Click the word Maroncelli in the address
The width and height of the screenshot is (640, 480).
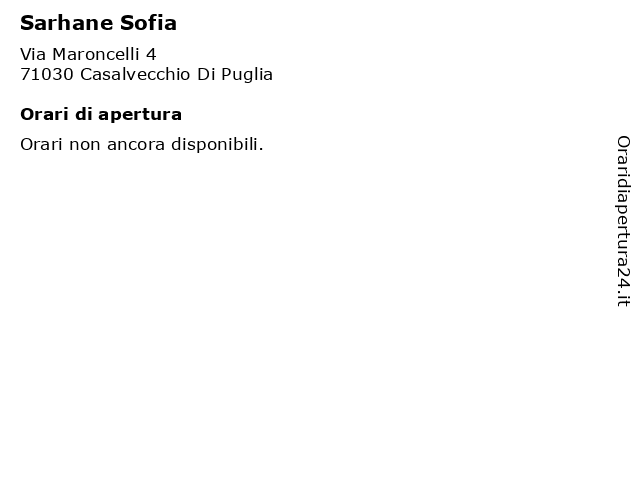pos(96,54)
